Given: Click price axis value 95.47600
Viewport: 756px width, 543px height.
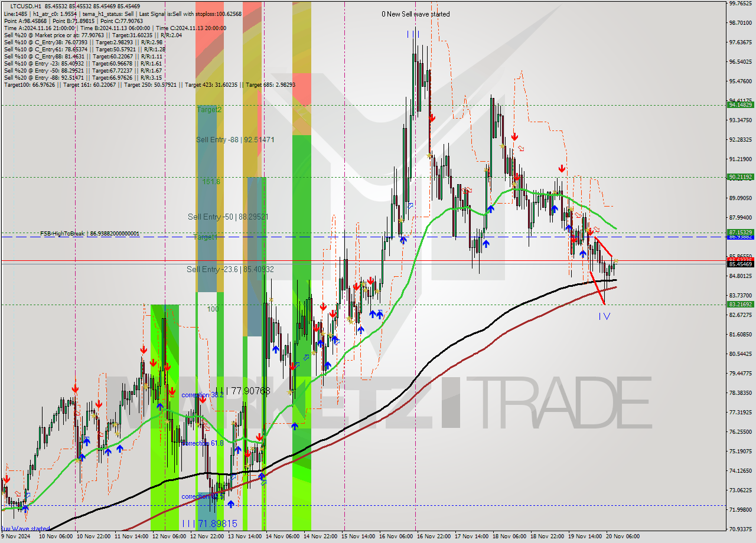Looking at the screenshot, I should (x=741, y=81).
